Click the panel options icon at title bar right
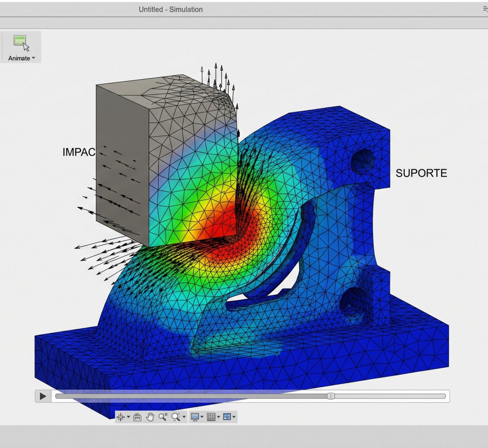Viewport: 488px width, 448px height. tap(485, 10)
